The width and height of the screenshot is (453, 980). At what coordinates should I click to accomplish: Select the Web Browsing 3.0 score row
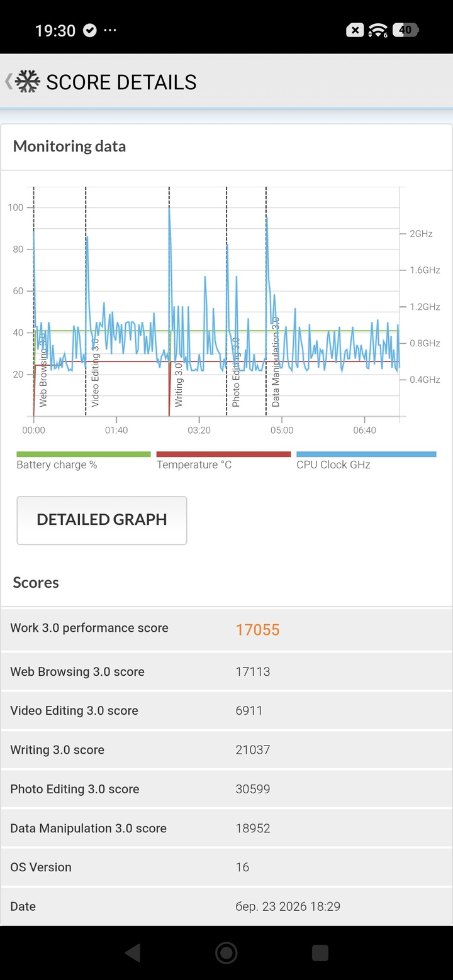point(226,671)
